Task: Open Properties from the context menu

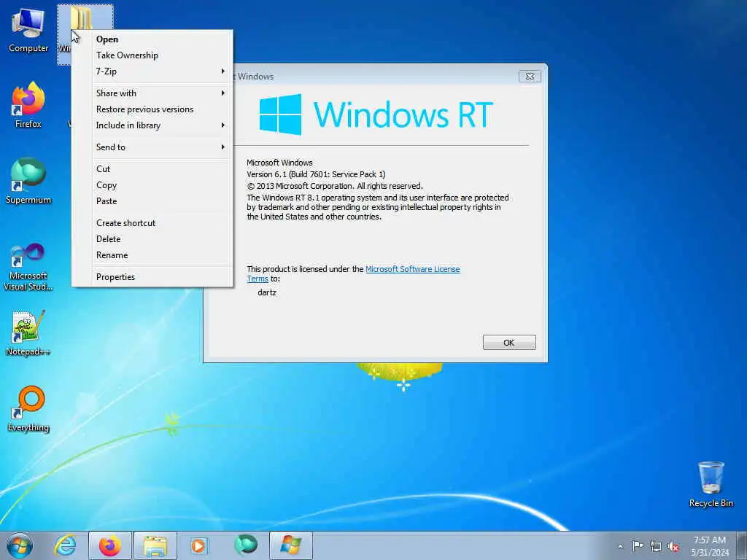Action: (152, 277)
